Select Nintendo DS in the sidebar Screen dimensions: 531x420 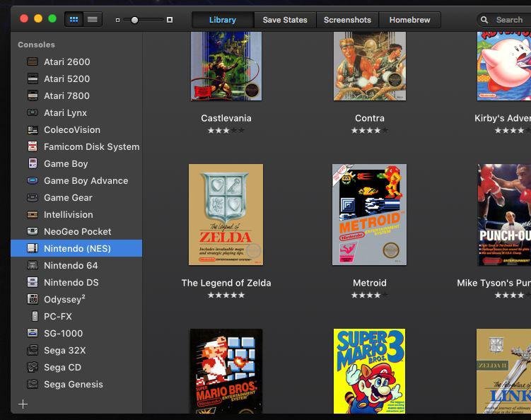click(x=71, y=282)
